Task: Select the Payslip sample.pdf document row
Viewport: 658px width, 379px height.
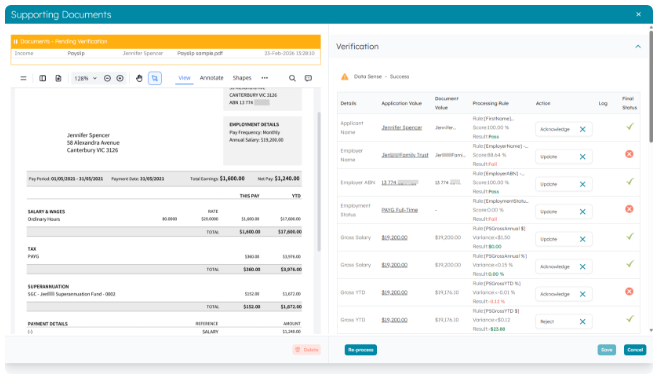Action: tap(165, 53)
